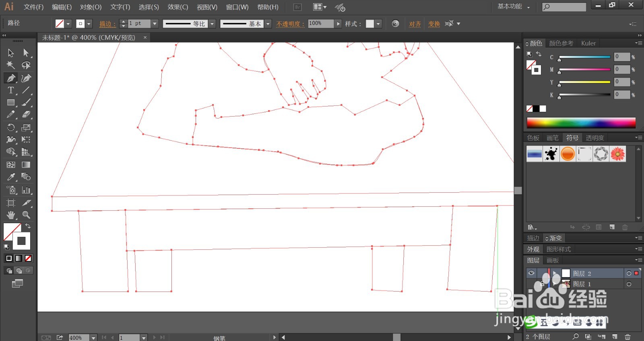Select the Line Segment tool

(x=26, y=90)
